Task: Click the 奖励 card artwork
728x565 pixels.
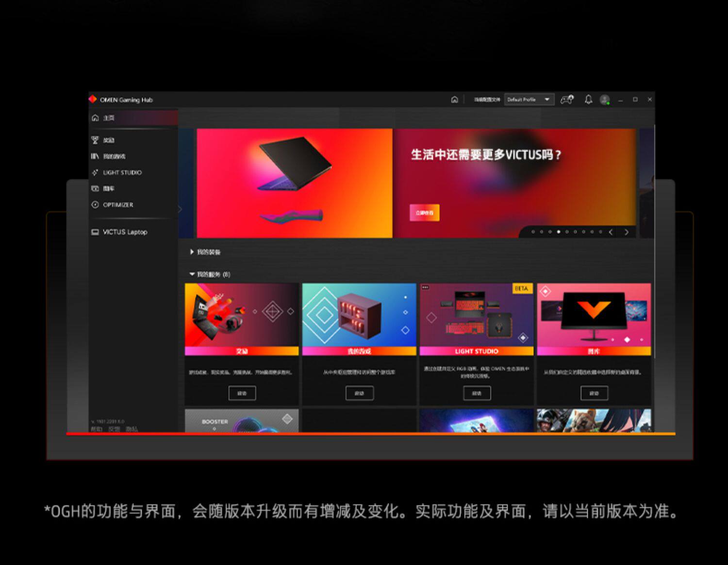Action: [x=242, y=315]
